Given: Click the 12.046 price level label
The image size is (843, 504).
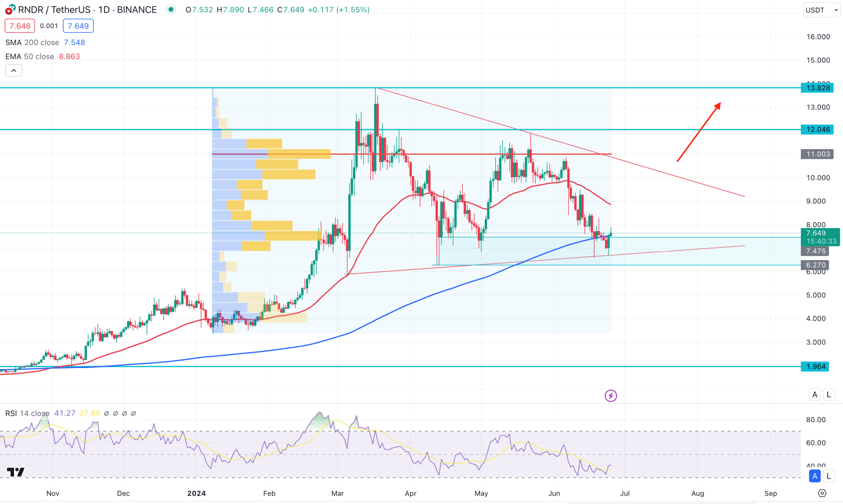Looking at the screenshot, I should tap(818, 129).
